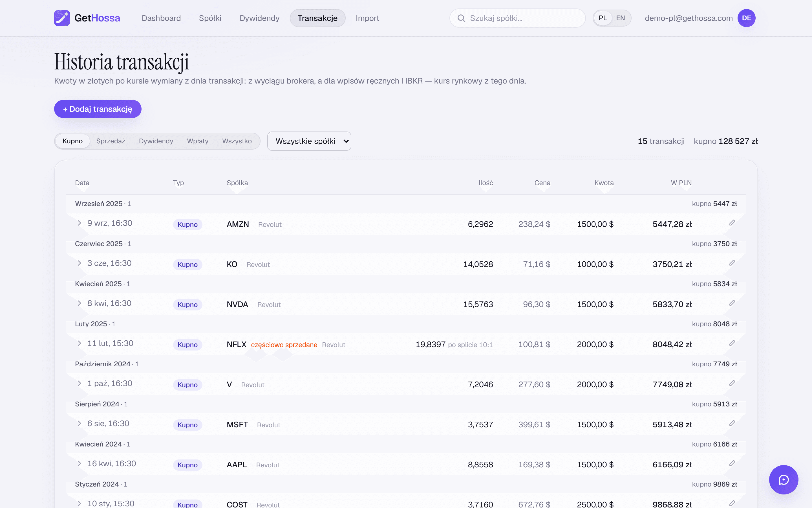Edit the MSFT transaction with pencil icon
The width and height of the screenshot is (812, 508).
(732, 423)
